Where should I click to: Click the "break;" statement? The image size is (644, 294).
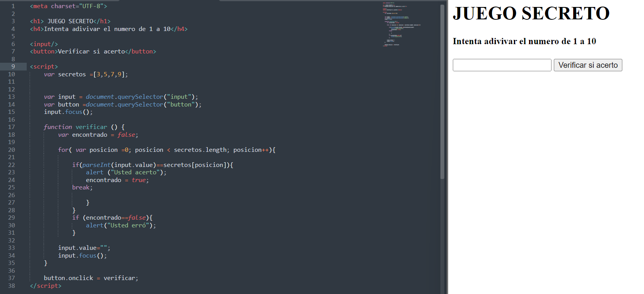pyautogui.click(x=82, y=187)
